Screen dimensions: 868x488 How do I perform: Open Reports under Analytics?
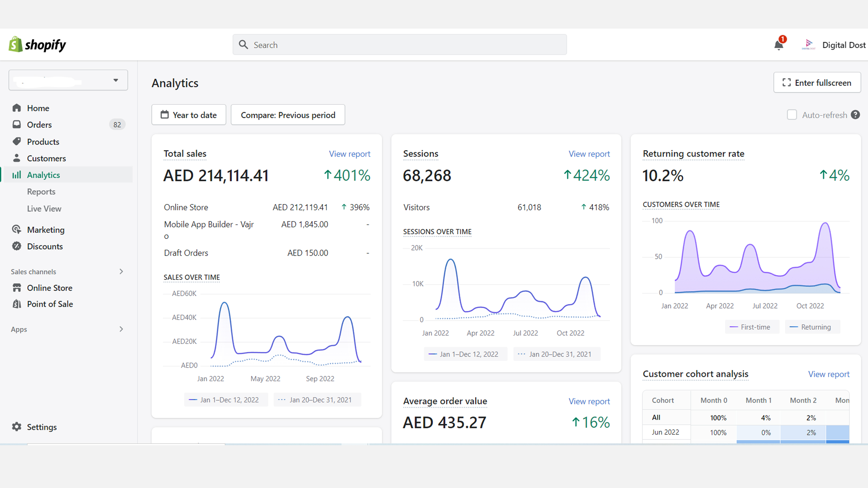(x=41, y=192)
